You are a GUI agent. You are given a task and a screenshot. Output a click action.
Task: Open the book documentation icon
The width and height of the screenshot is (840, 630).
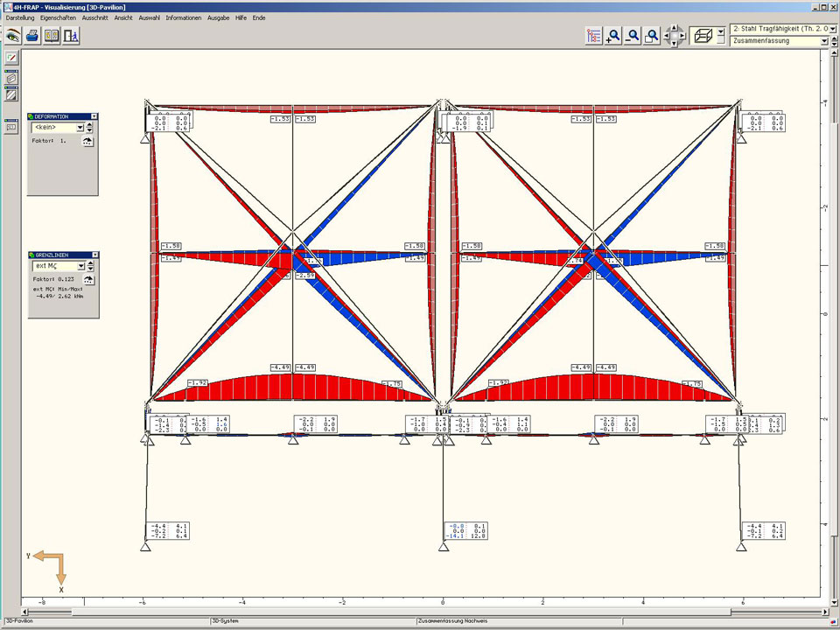52,36
